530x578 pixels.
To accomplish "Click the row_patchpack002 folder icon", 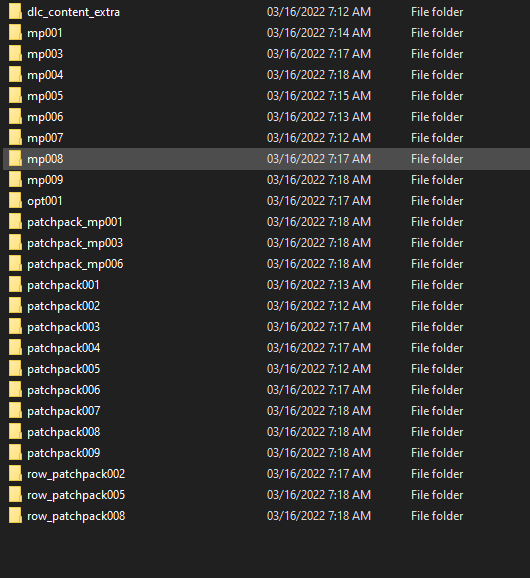I will click(15, 474).
